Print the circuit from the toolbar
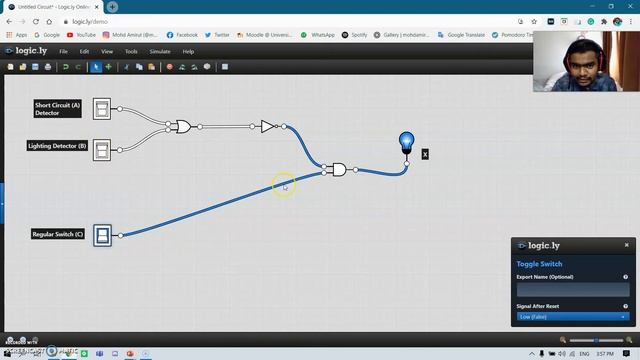640x360 pixels. pyautogui.click(x=48, y=67)
